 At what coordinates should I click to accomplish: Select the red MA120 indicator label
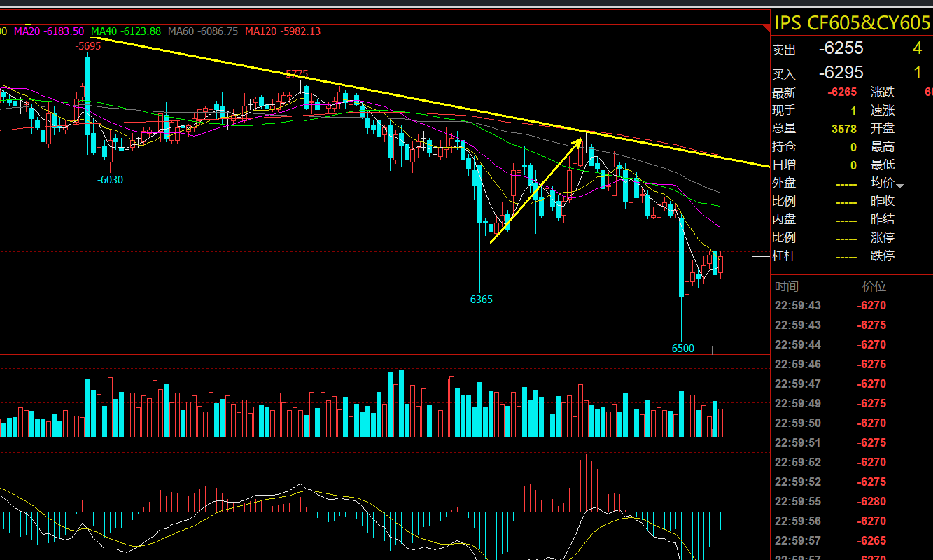coord(283,31)
